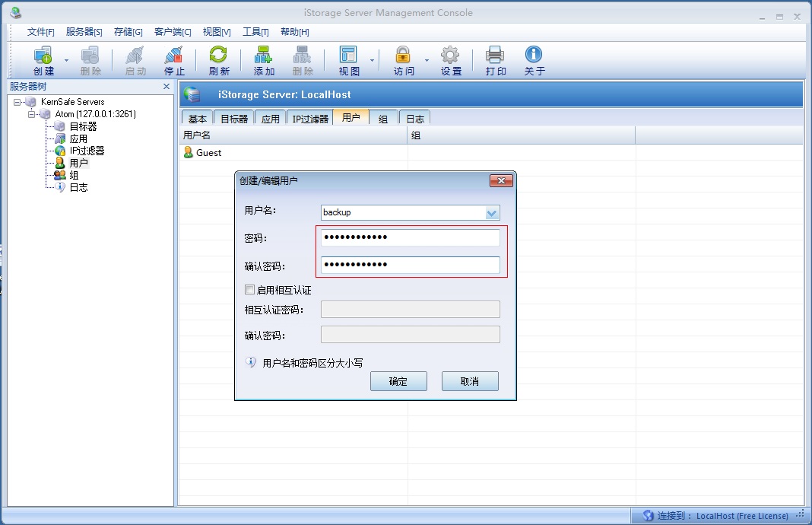Click the info icon beside 用户名和密码区分大小写
Viewport: 812px width, 525px height.
(x=251, y=362)
